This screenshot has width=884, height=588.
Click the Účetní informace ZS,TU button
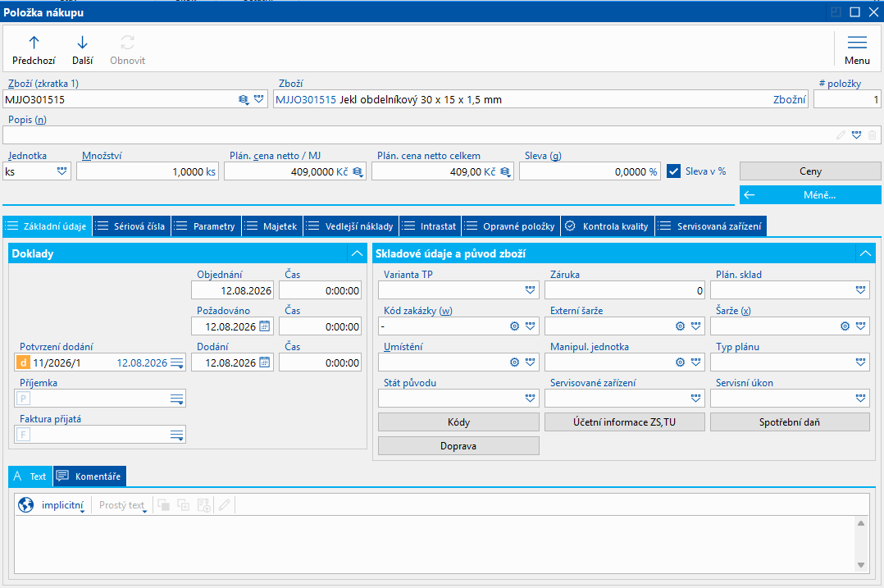tap(625, 422)
